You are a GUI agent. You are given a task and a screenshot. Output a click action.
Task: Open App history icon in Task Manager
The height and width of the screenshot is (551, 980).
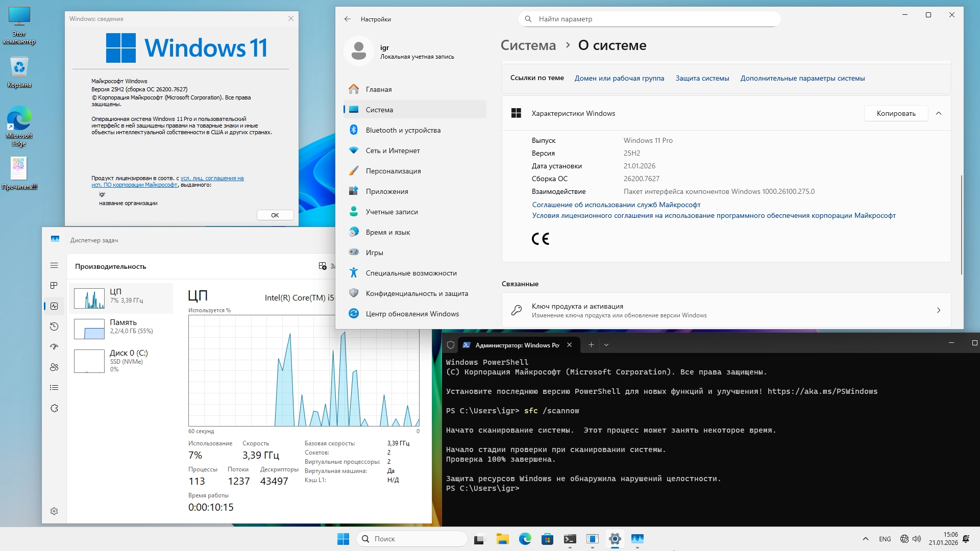[54, 327]
